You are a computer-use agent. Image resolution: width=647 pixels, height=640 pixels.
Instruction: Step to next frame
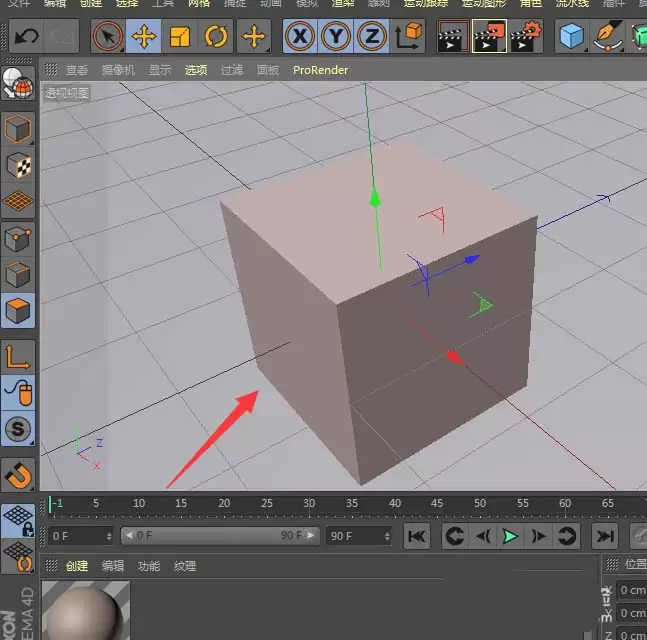538,536
